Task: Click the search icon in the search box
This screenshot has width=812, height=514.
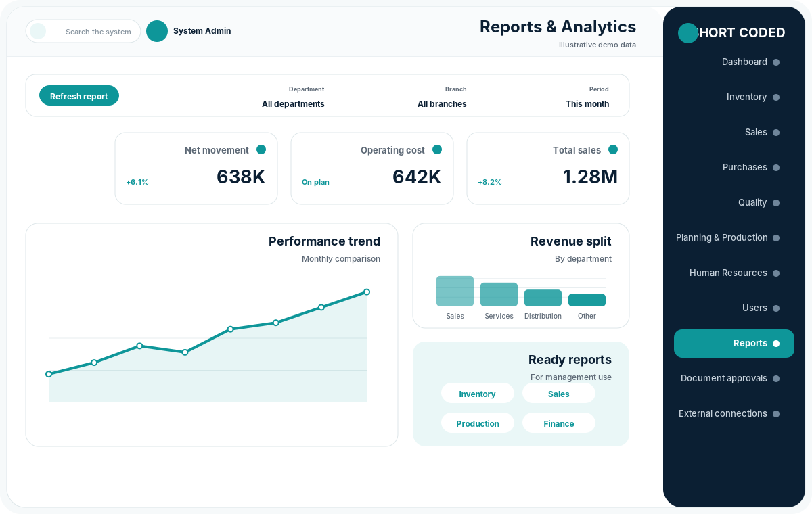Action: pyautogui.click(x=38, y=31)
